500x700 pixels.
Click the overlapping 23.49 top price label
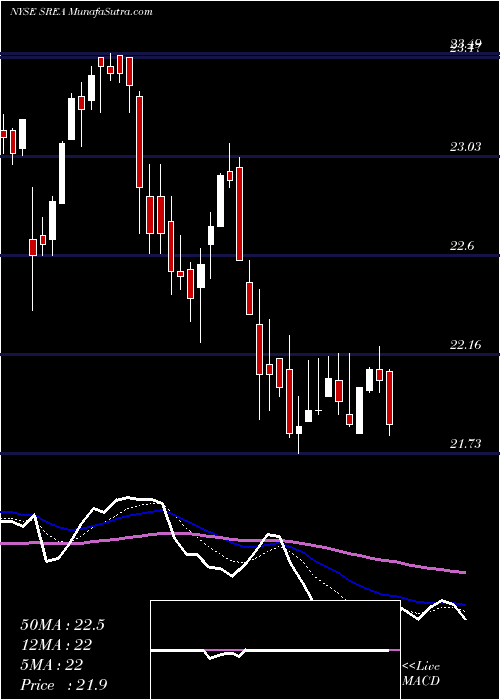(x=465, y=45)
